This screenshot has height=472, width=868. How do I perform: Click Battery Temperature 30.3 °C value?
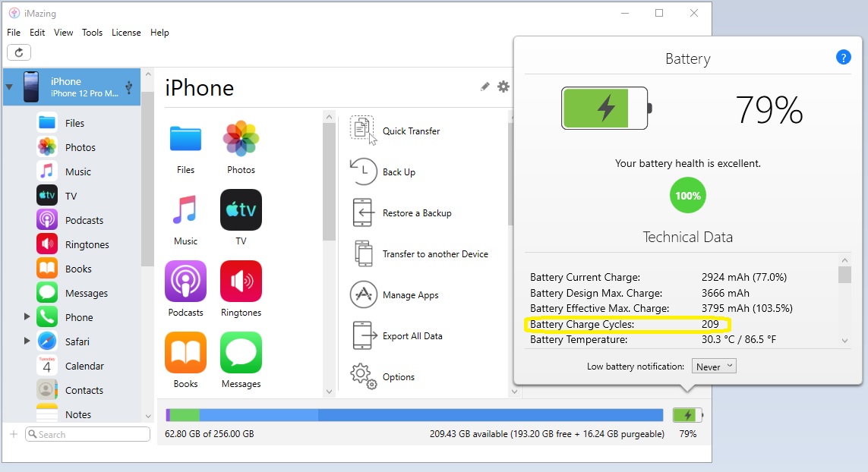(x=738, y=339)
